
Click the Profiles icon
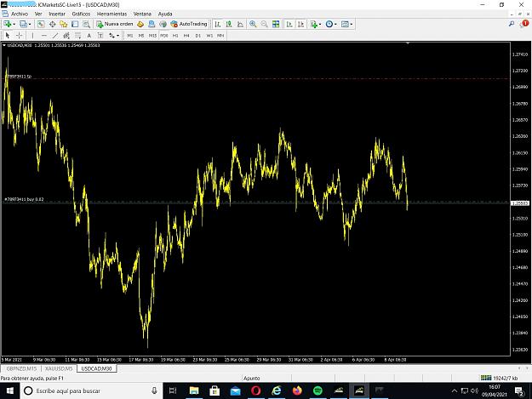(x=23, y=24)
